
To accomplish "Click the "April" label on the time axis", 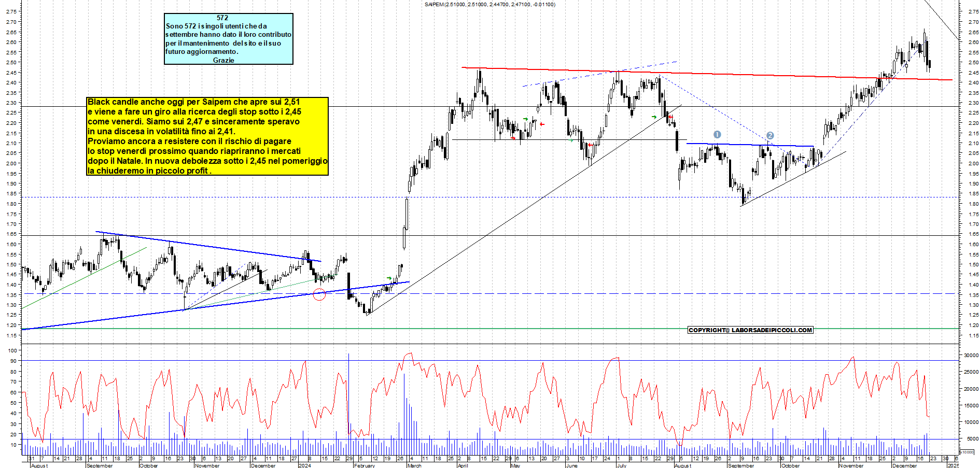I will pyautogui.click(x=463, y=465).
